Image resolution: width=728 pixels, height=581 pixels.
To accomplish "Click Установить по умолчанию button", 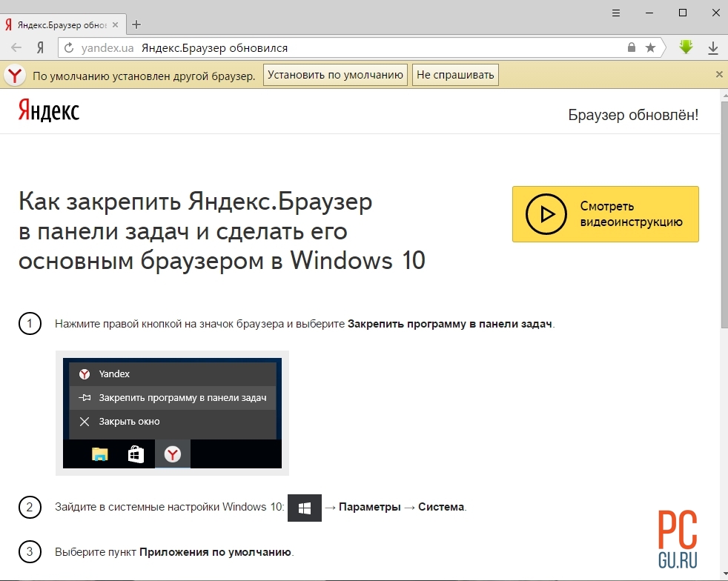I will [335, 75].
